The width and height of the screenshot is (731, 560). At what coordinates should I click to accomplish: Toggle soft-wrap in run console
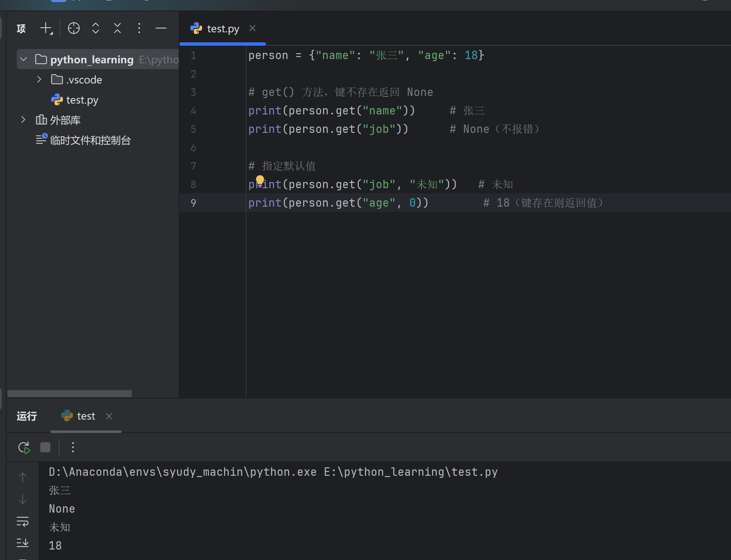pos(23,521)
